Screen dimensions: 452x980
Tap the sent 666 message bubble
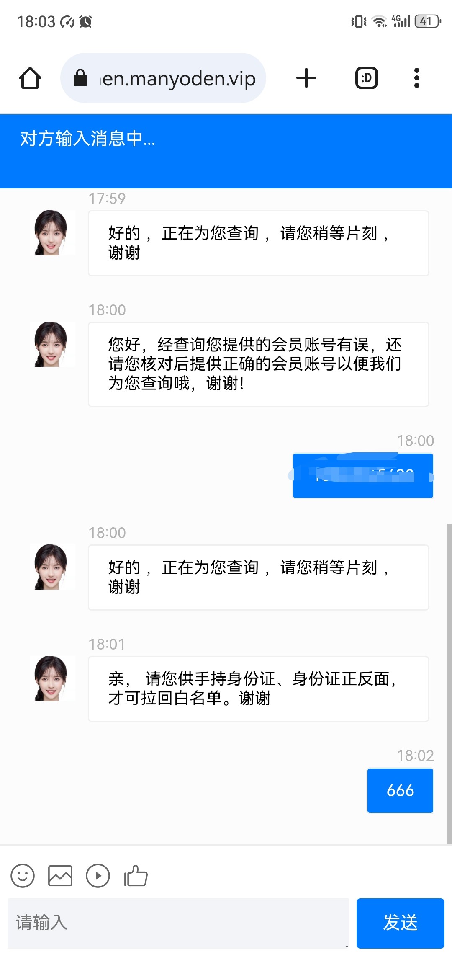[400, 790]
